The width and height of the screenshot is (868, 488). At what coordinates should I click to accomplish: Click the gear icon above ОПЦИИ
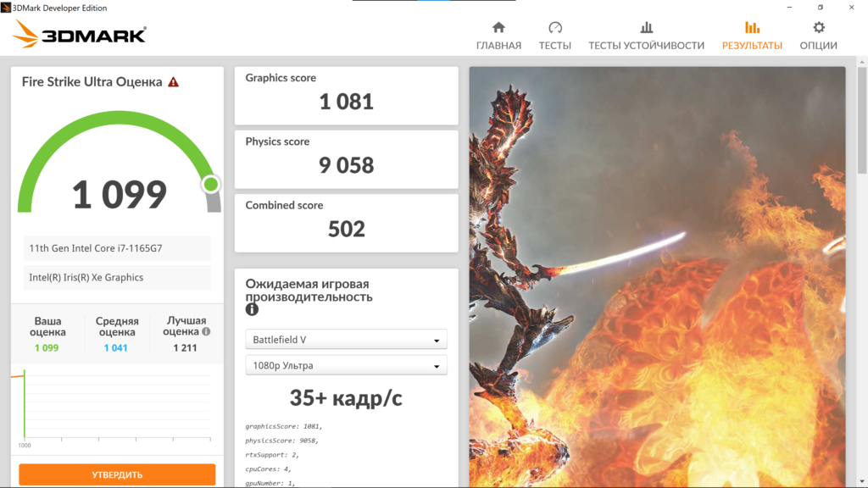(x=819, y=27)
